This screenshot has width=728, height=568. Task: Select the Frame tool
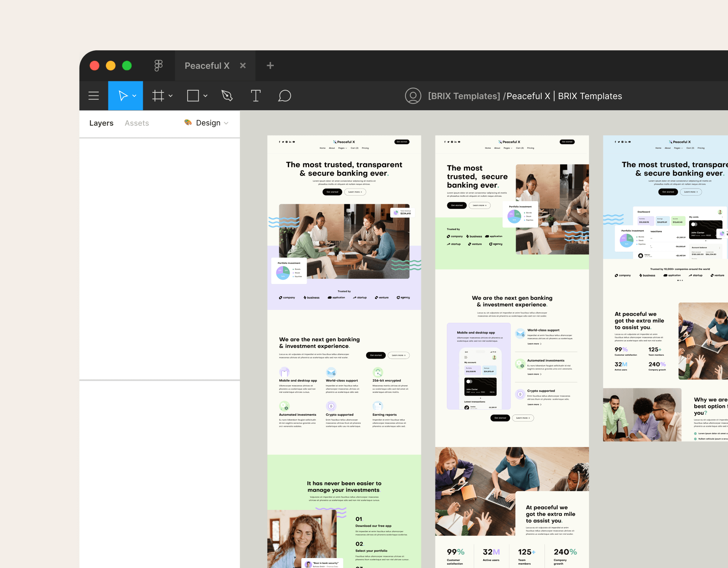pyautogui.click(x=158, y=95)
